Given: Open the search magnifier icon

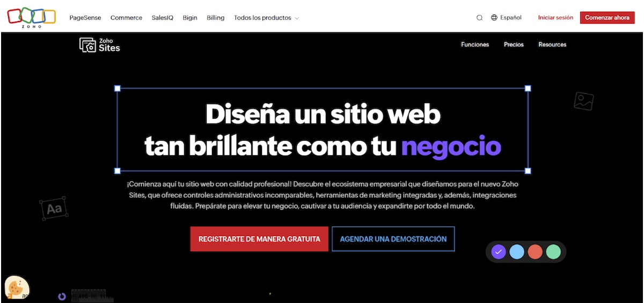Looking at the screenshot, I should pos(479,18).
